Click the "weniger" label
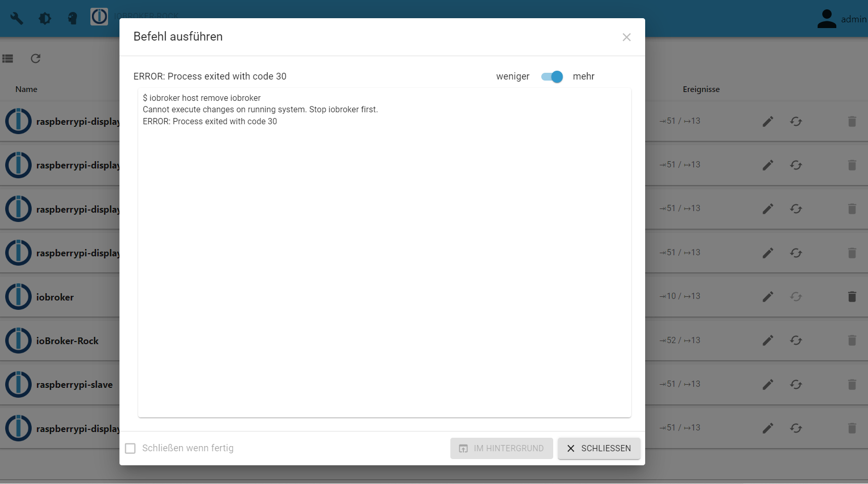 coord(513,76)
